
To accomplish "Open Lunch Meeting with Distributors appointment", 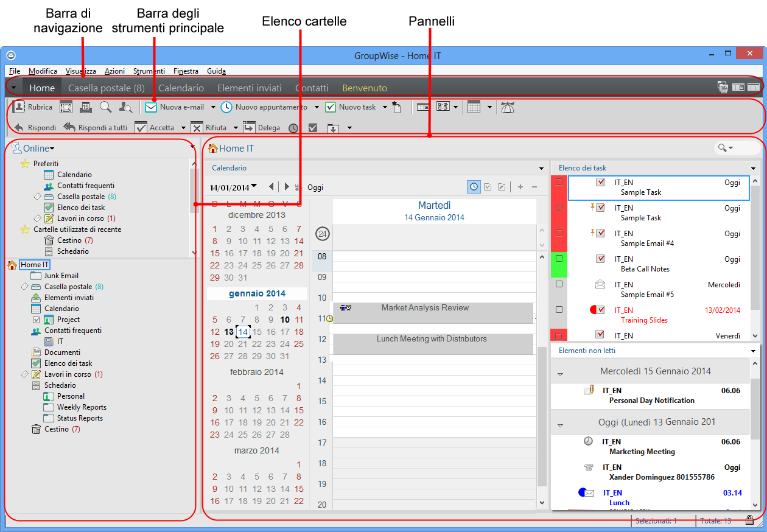I will (x=433, y=344).
